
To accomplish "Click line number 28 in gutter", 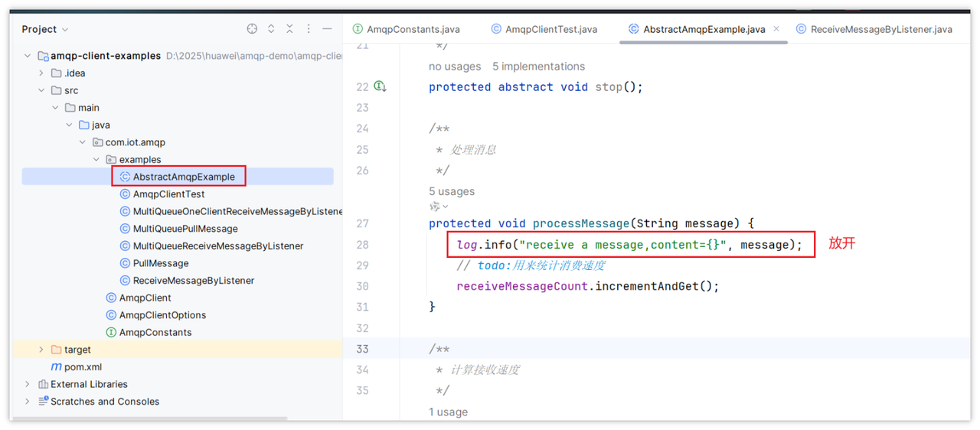I will [x=362, y=245].
